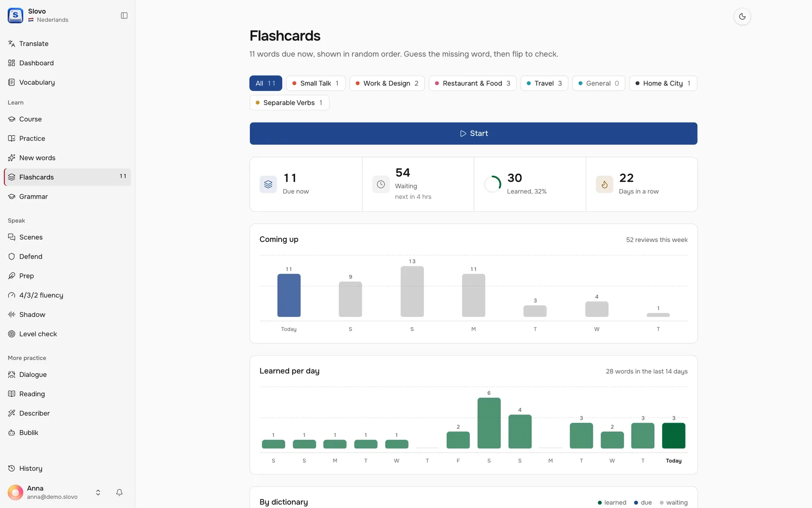Open the Slovo Nederlands language selector

coord(38,15)
